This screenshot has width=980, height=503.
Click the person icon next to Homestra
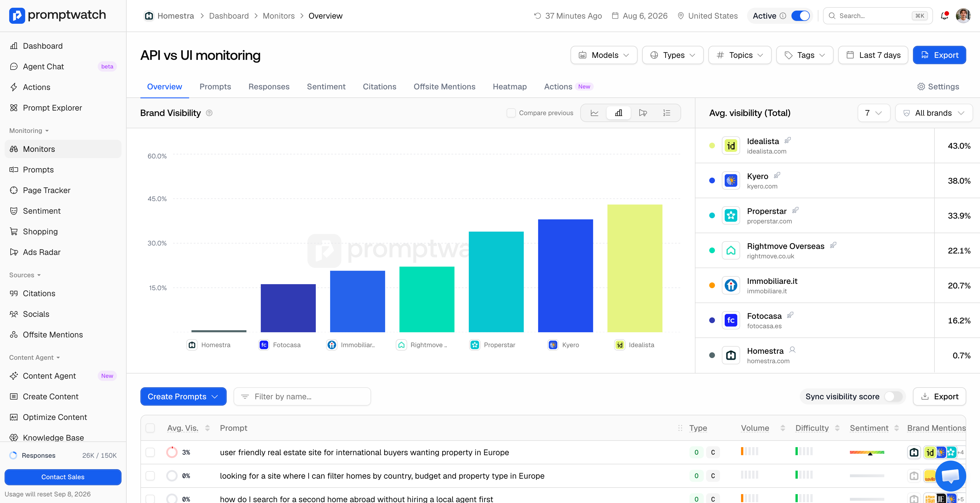click(x=792, y=350)
